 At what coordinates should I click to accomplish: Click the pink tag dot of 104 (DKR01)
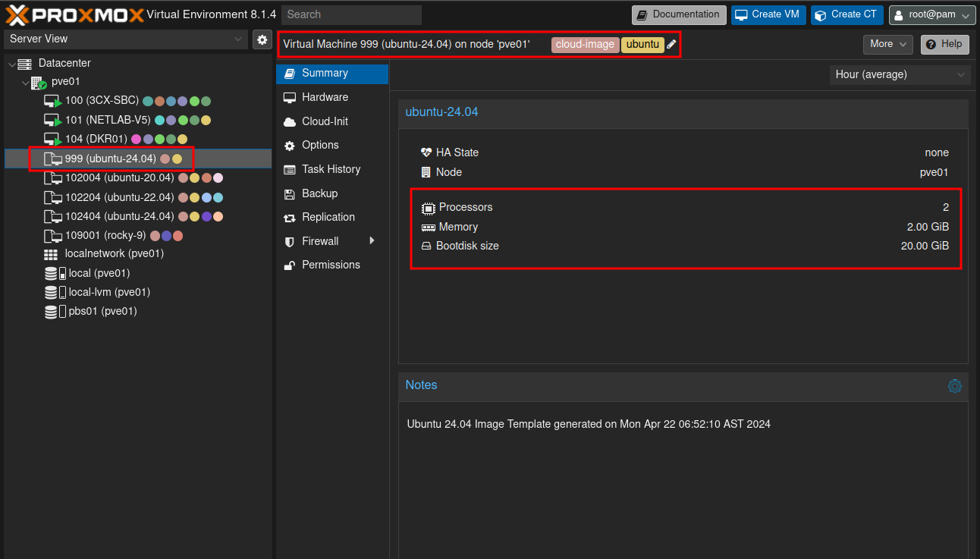(x=137, y=140)
